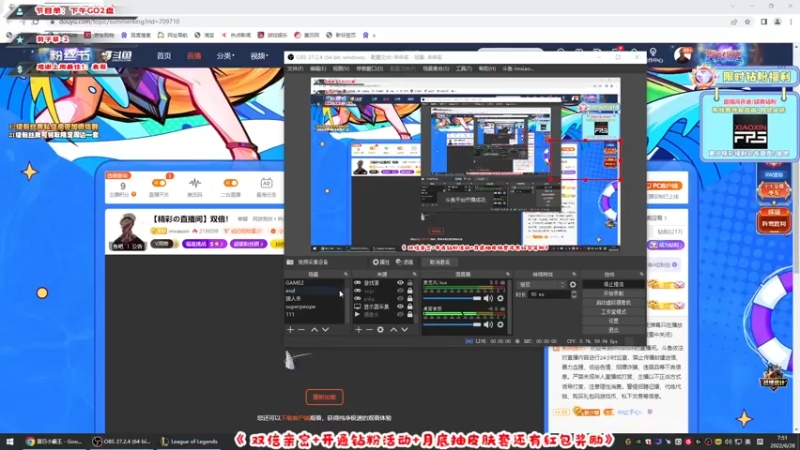Viewport: 800px width, 450px height.
Task: Move the selected scene down in OBS
Action: (x=326, y=330)
